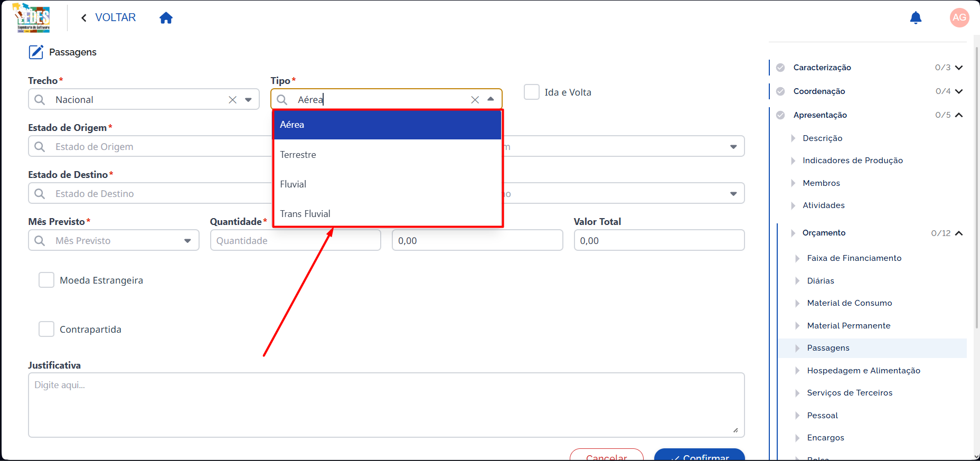Click search icon in Estado de Destino
This screenshot has width=980, height=461.
click(40, 193)
